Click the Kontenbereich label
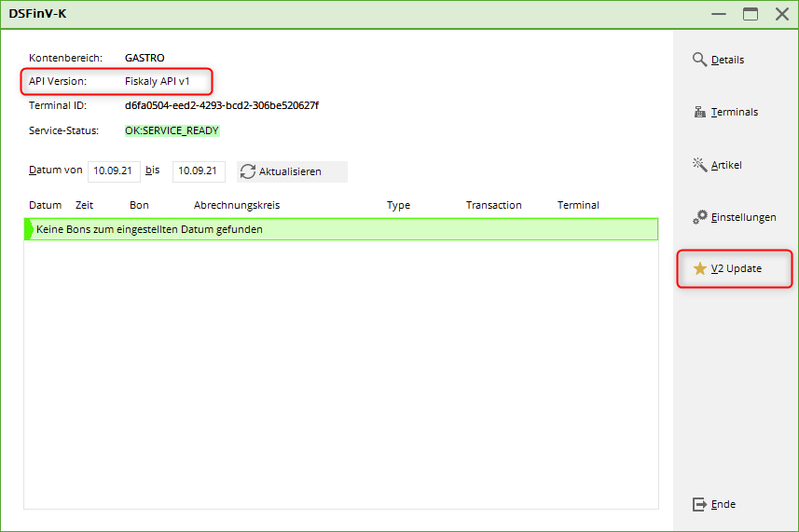 (65, 58)
